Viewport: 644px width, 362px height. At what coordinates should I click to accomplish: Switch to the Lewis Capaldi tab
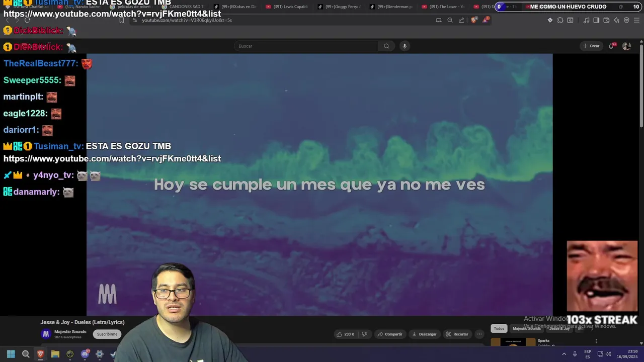coord(287,7)
